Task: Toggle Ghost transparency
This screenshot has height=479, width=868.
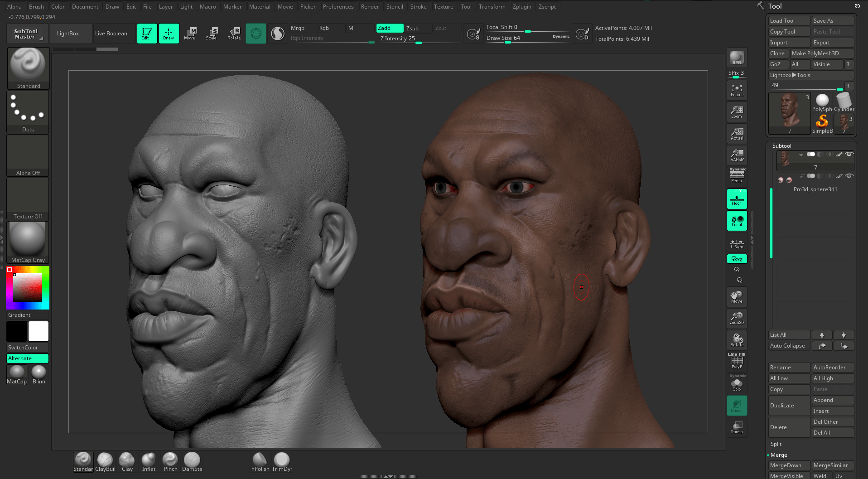Action: click(737, 406)
